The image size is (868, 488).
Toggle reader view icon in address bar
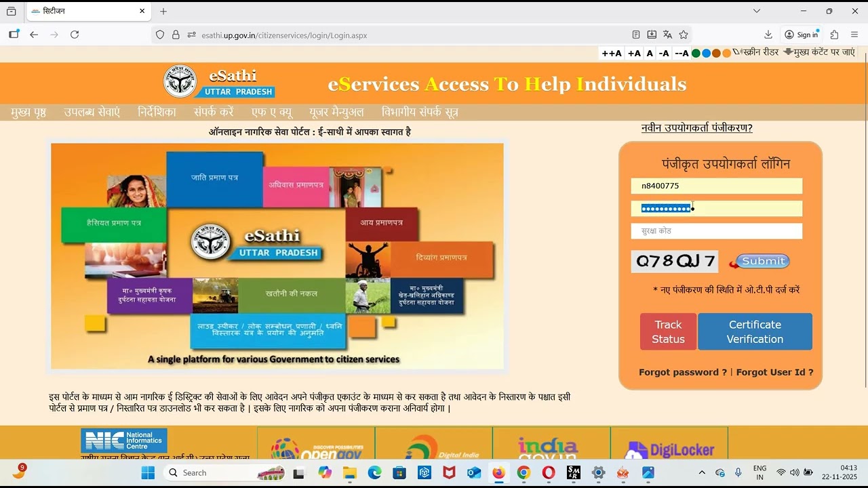pyautogui.click(x=636, y=35)
